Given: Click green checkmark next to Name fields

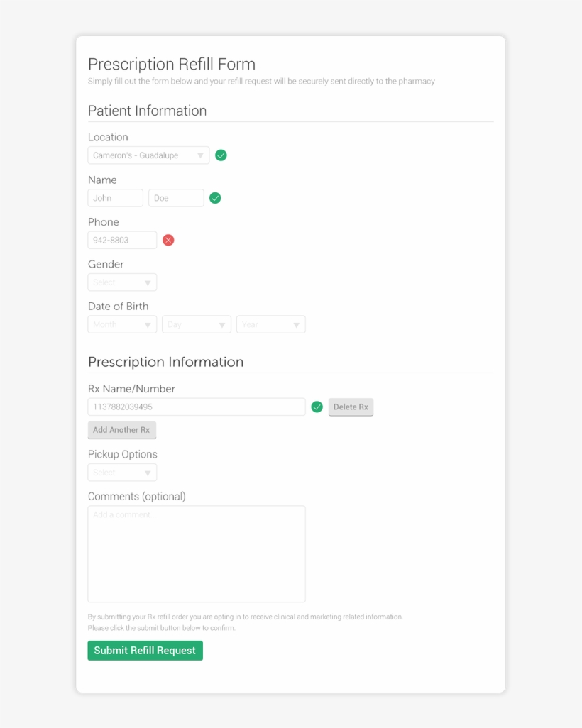Looking at the screenshot, I should (x=215, y=198).
